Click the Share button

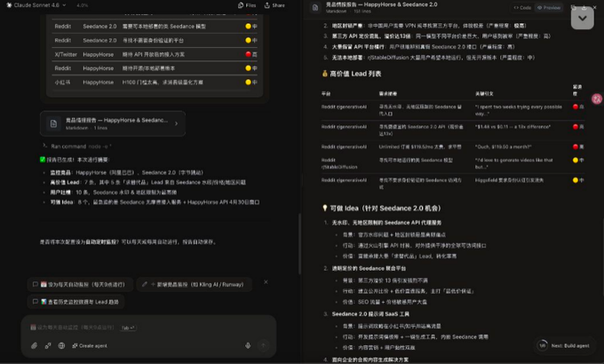pyautogui.click(x=274, y=5)
